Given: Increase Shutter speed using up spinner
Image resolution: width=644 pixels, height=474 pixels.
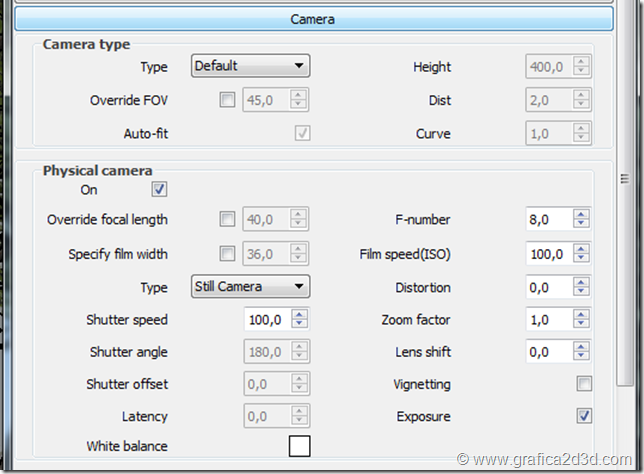Looking at the screenshot, I should pyautogui.click(x=300, y=315).
